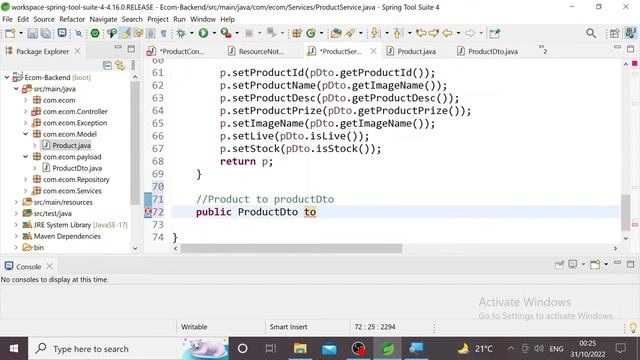Viewport: 640px width, 360px height.
Task: Open the Window menu
Action: coord(203,19)
